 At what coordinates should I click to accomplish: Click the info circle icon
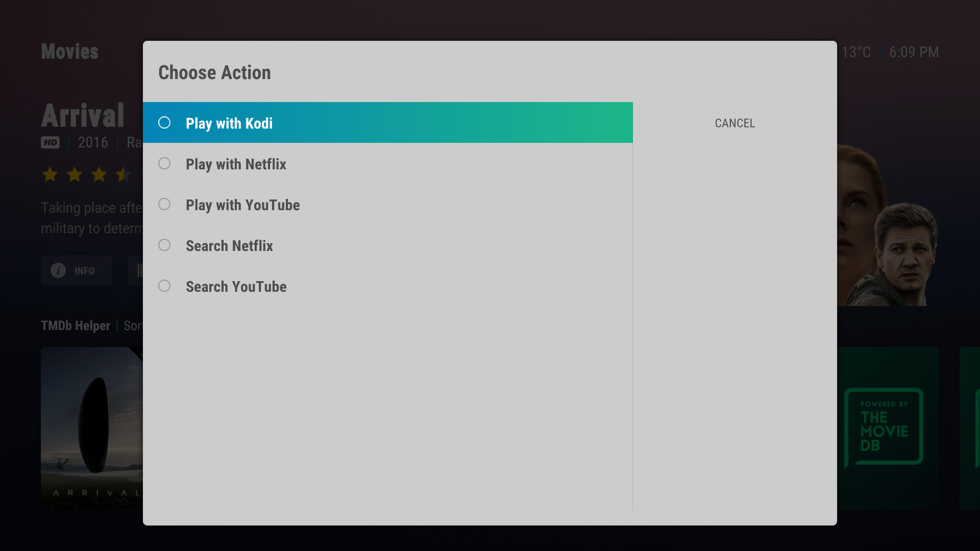click(x=58, y=270)
